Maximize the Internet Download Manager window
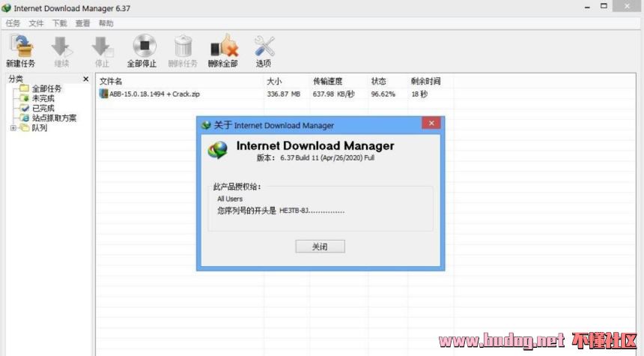 point(604,6)
